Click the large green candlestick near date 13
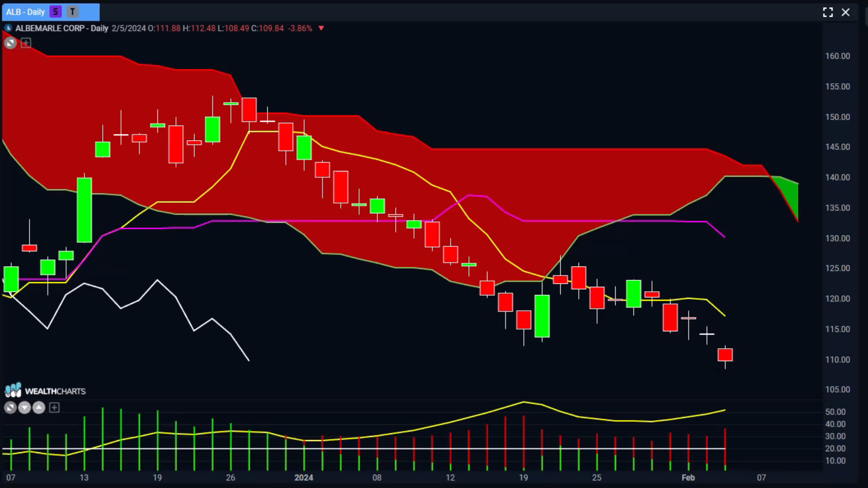868x488 pixels. (84, 210)
